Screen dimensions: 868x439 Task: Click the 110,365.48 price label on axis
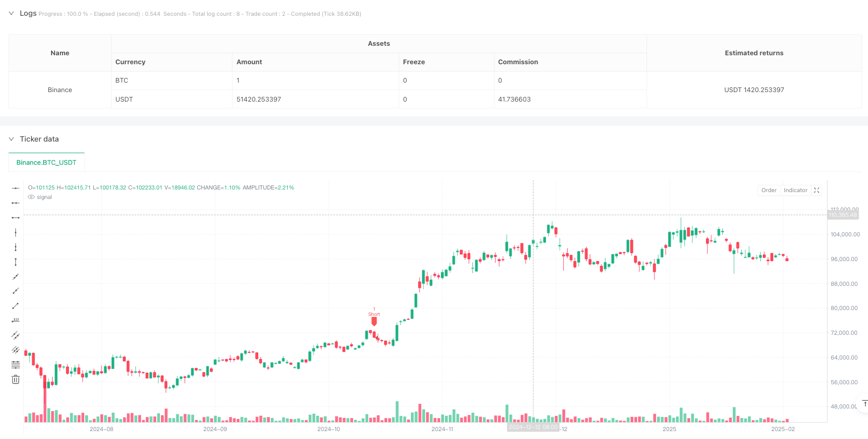[x=842, y=215]
